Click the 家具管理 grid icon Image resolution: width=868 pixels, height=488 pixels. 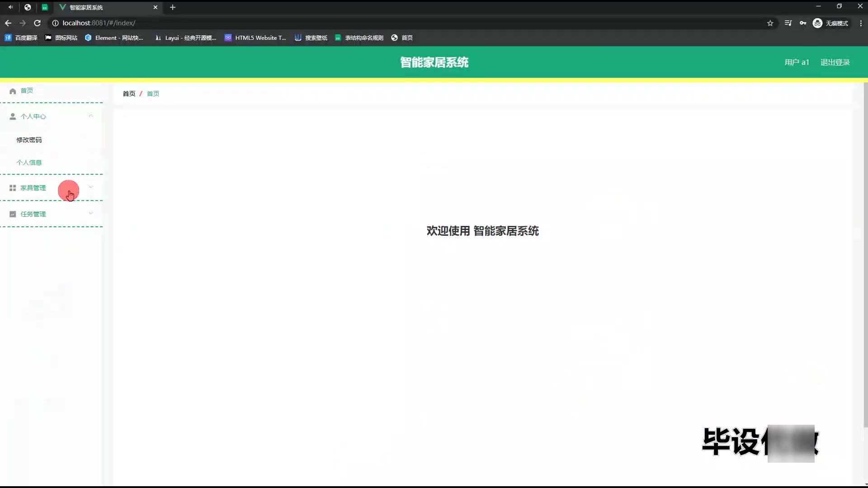pyautogui.click(x=13, y=188)
